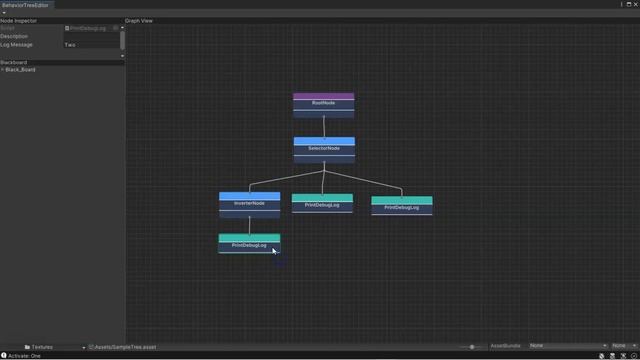Click the SelectorNode output port
640x360 pixels.
(324, 162)
